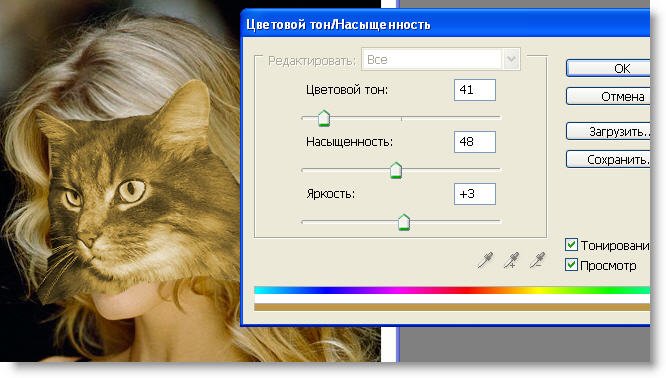Click the tan output color bar
Viewport: 666px width, 378px height.
click(x=452, y=307)
